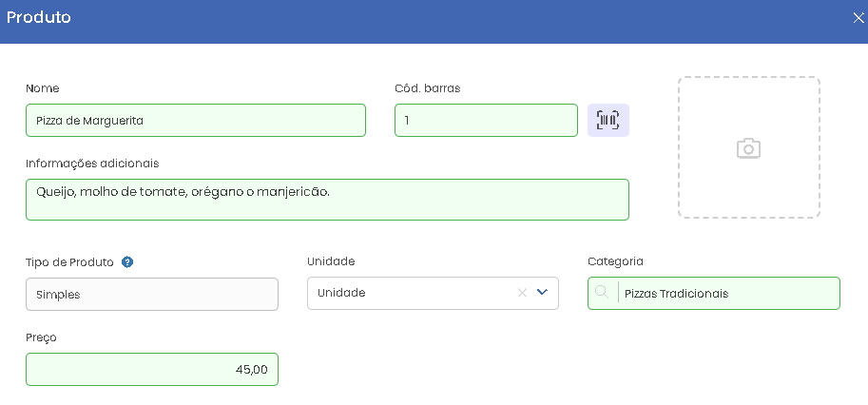Click the Categoria label
868x405 pixels.
click(615, 261)
